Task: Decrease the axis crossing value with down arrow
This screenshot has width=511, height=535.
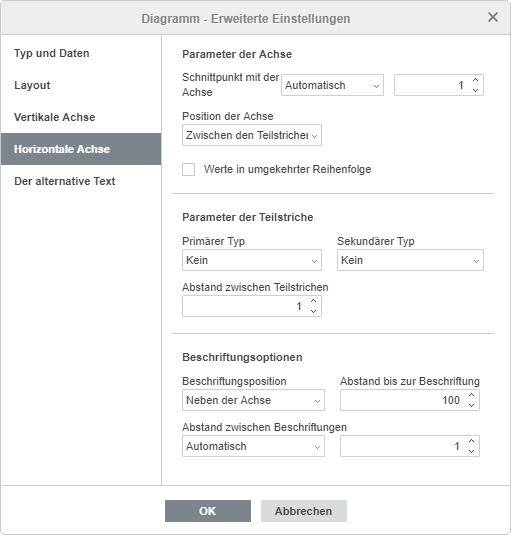Action: [x=475, y=90]
